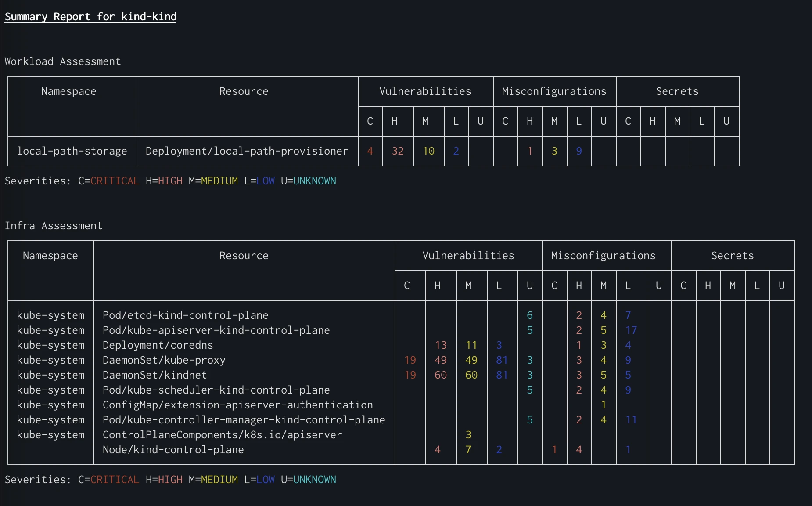
Task: Select the 'Workload Assessment' label
Action: point(63,61)
